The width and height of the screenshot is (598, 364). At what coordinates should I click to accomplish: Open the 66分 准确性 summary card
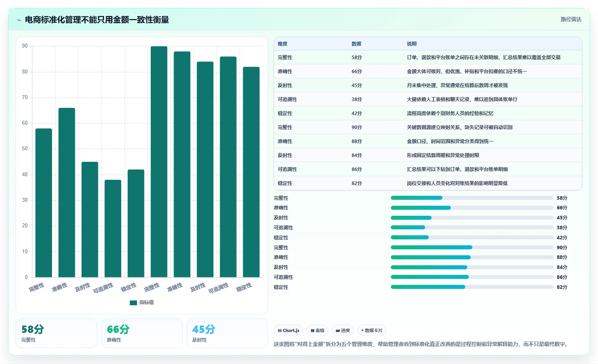pyautogui.click(x=142, y=333)
